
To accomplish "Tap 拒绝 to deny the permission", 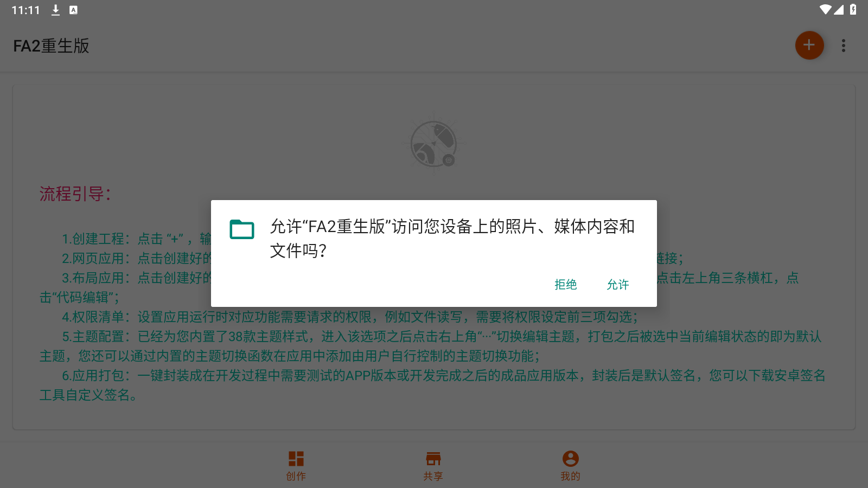I will point(565,285).
